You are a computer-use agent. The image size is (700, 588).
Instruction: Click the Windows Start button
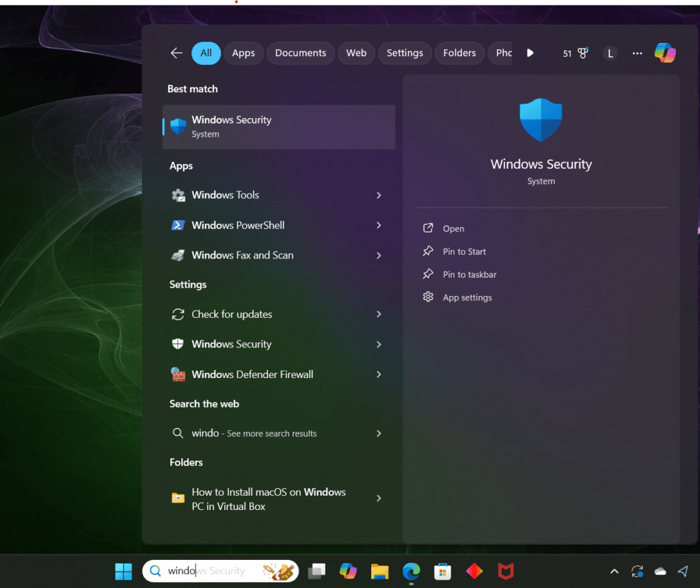pos(124,571)
